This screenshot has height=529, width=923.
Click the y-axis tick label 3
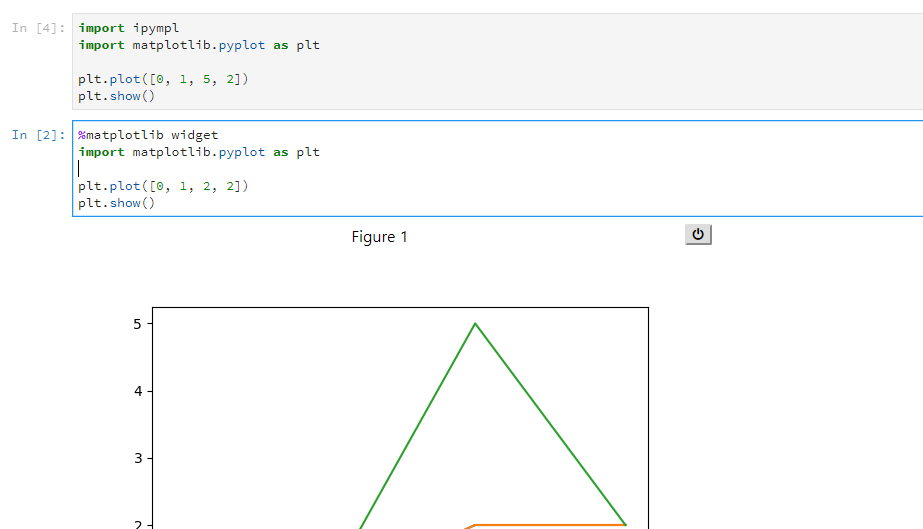point(138,458)
